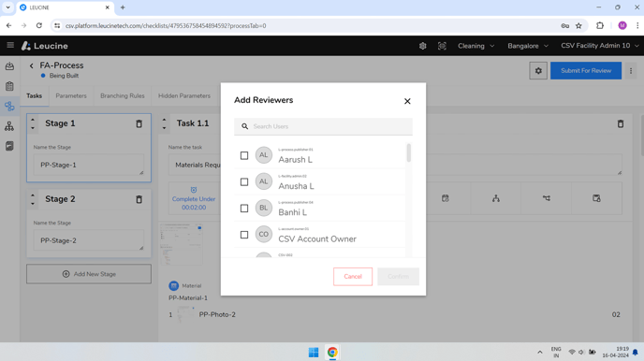The image size is (644, 361).
Task: Click the search magnifier icon in dialog
Action: coord(245,126)
